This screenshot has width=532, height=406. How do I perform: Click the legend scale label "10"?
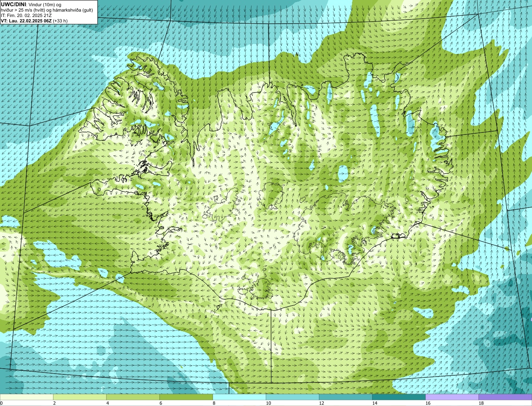268,403
